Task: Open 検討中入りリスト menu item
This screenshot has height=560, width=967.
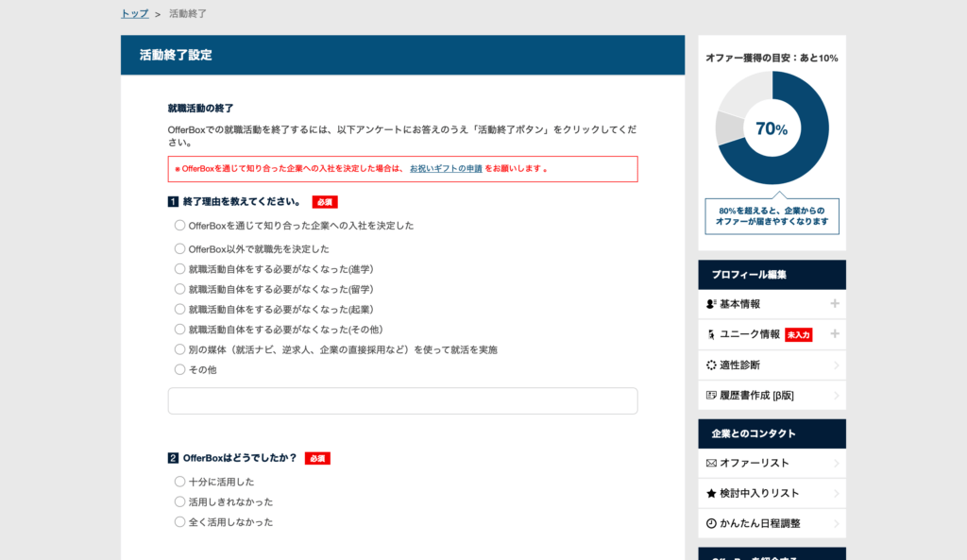Action: [772, 493]
